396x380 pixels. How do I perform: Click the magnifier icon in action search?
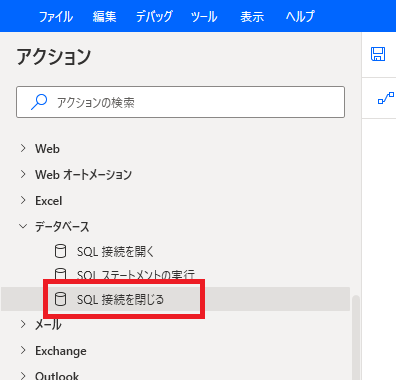point(39,102)
